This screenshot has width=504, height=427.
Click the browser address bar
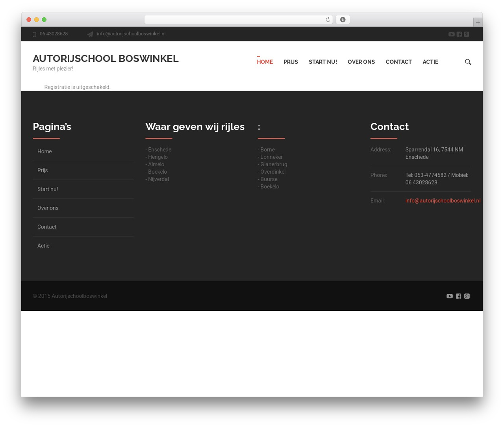[x=239, y=20]
